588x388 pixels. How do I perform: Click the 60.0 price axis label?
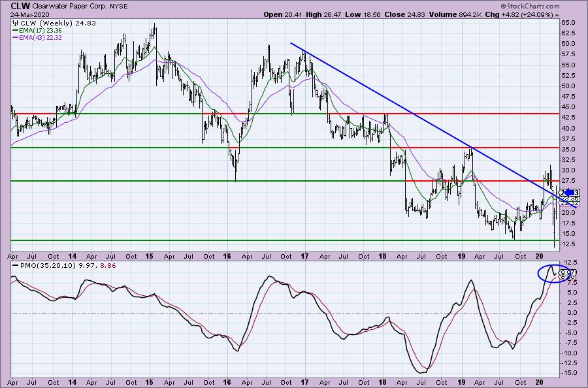[568, 44]
